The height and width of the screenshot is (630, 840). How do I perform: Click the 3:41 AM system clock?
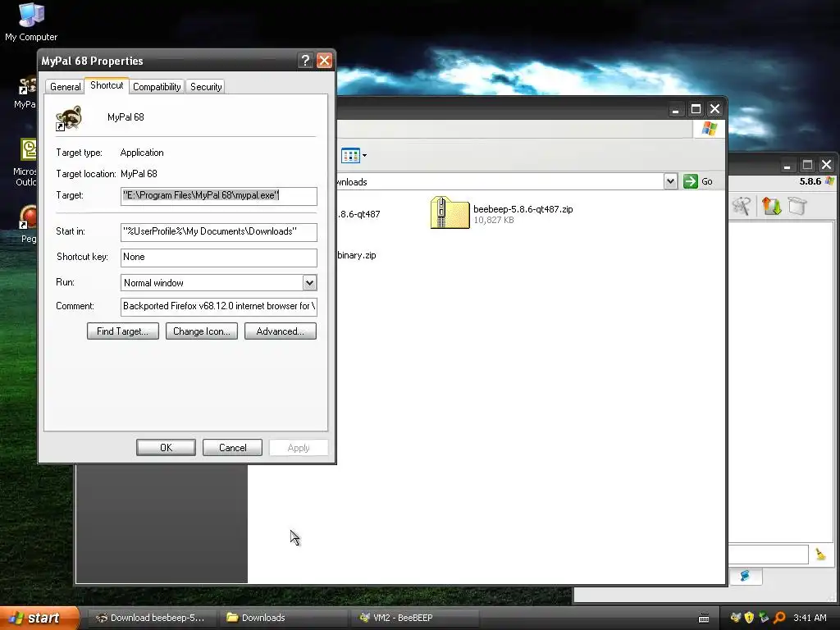click(810, 618)
